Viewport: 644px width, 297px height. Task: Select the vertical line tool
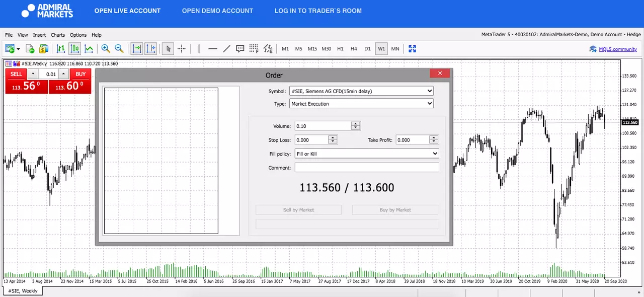point(199,49)
